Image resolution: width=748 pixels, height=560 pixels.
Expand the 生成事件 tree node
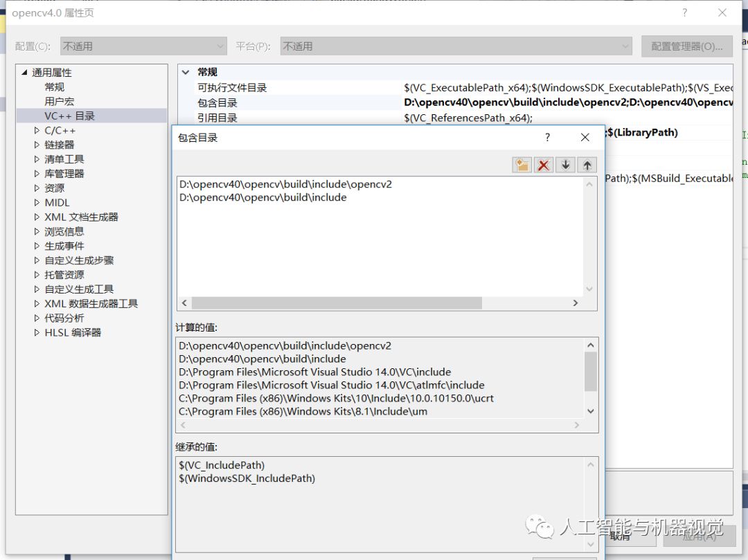pos(37,246)
